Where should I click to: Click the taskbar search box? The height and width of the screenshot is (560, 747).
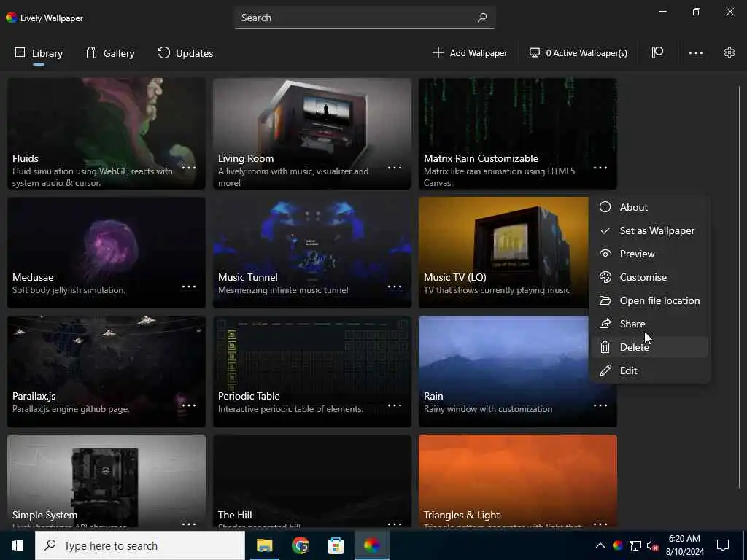tap(139, 545)
